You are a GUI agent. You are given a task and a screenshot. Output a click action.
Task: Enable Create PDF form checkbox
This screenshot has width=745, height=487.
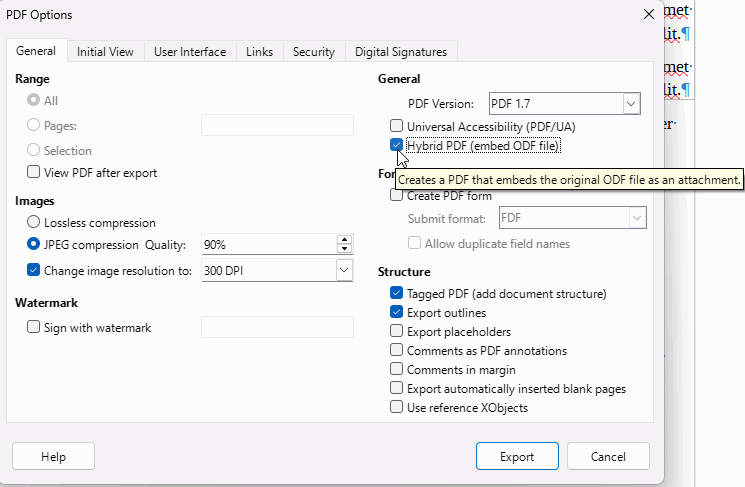coord(396,195)
